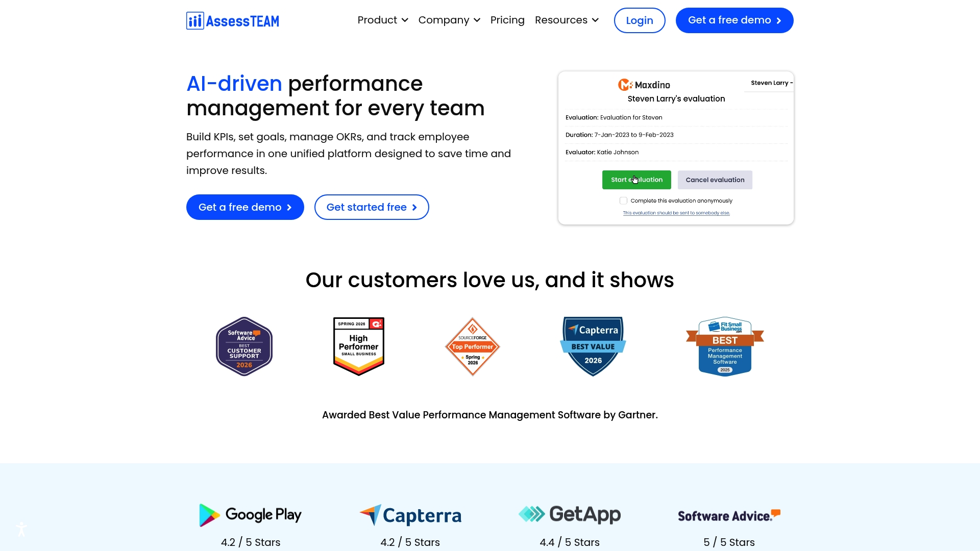Screen dimensions: 980x551
Task: Click the '4.4 / 5 Stars' GetApp rating
Action: click(x=570, y=542)
